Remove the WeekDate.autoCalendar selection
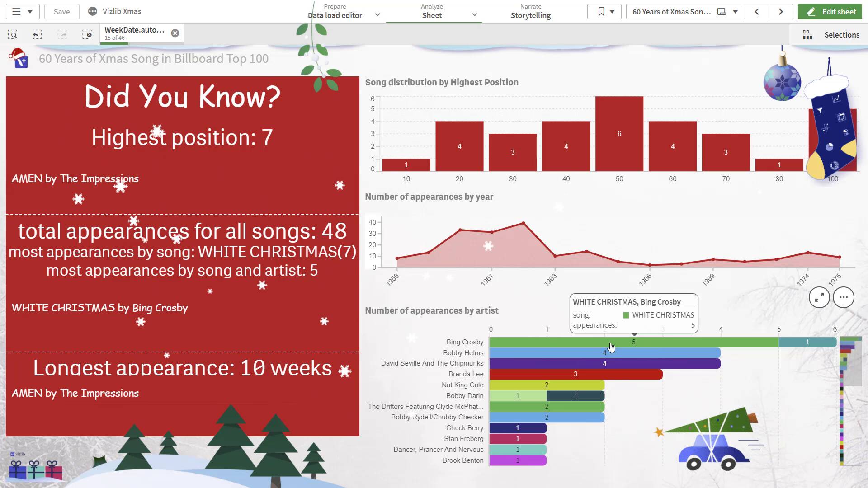868x488 pixels. tap(175, 33)
